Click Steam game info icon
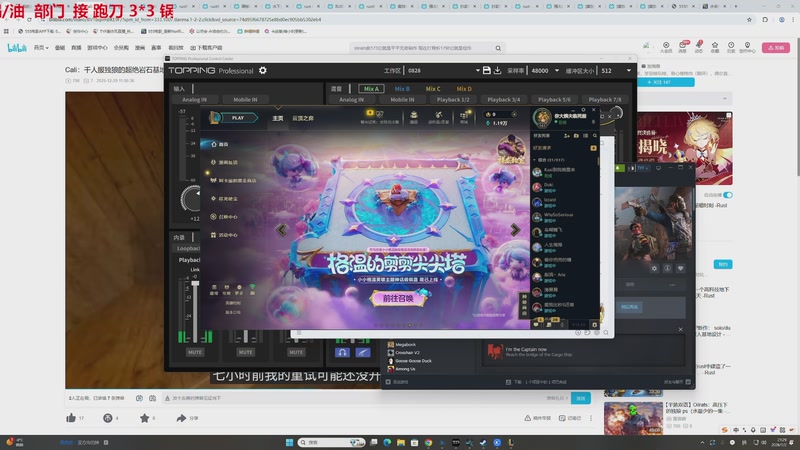Screen dimensions: 800x450 667,268
